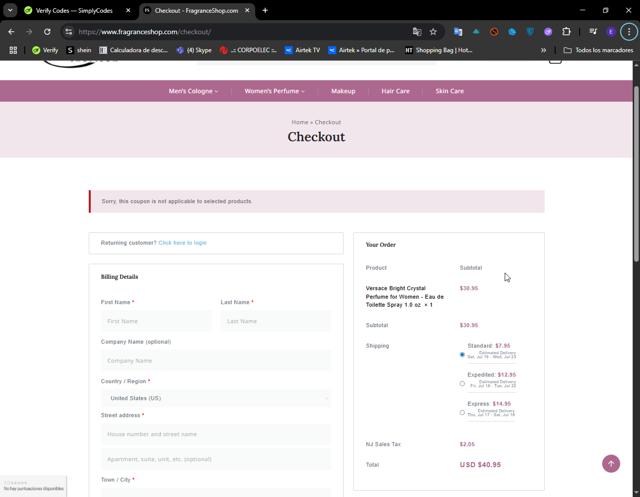This screenshot has width=640, height=497.
Task: Close the Verify Codes tab
Action: point(128,11)
